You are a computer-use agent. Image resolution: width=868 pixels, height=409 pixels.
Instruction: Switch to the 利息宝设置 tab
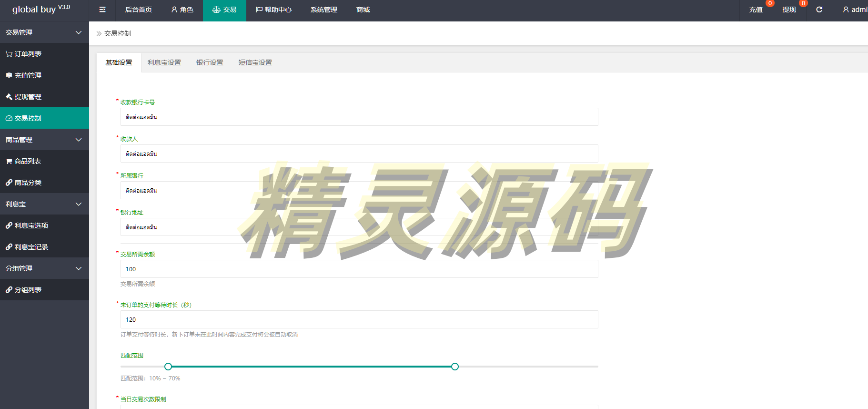click(164, 62)
